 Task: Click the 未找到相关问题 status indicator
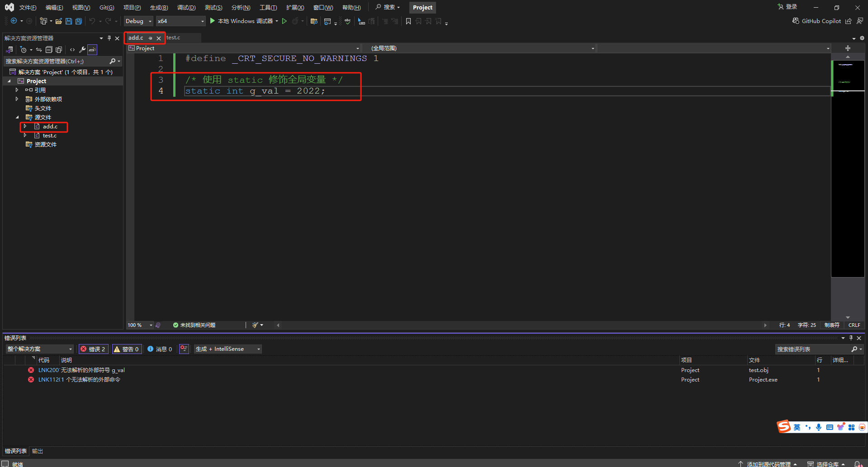point(194,325)
